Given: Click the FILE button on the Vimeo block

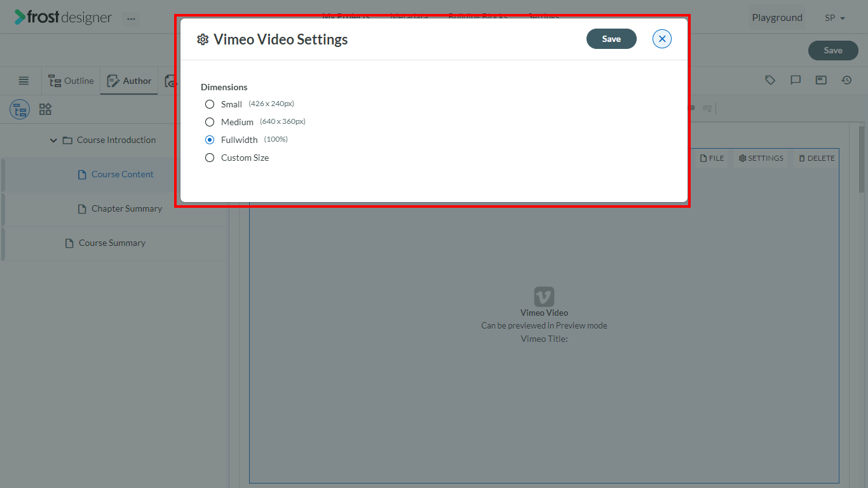Looking at the screenshot, I should click(x=712, y=158).
